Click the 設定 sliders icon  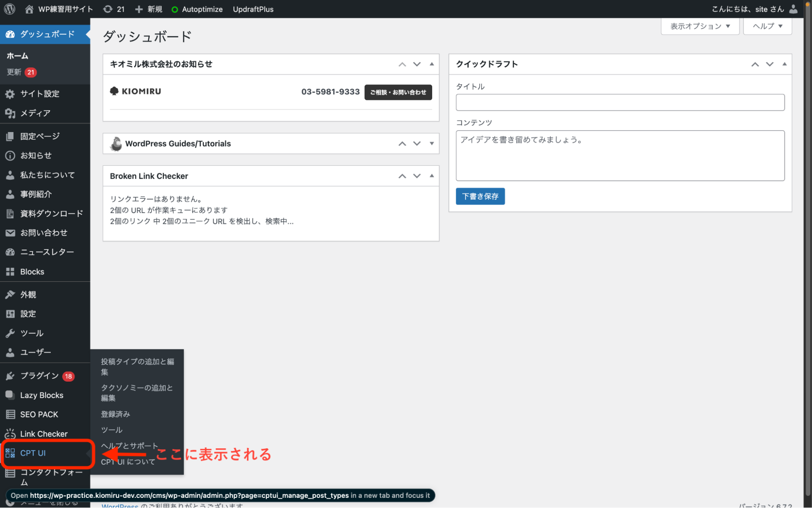click(10, 314)
